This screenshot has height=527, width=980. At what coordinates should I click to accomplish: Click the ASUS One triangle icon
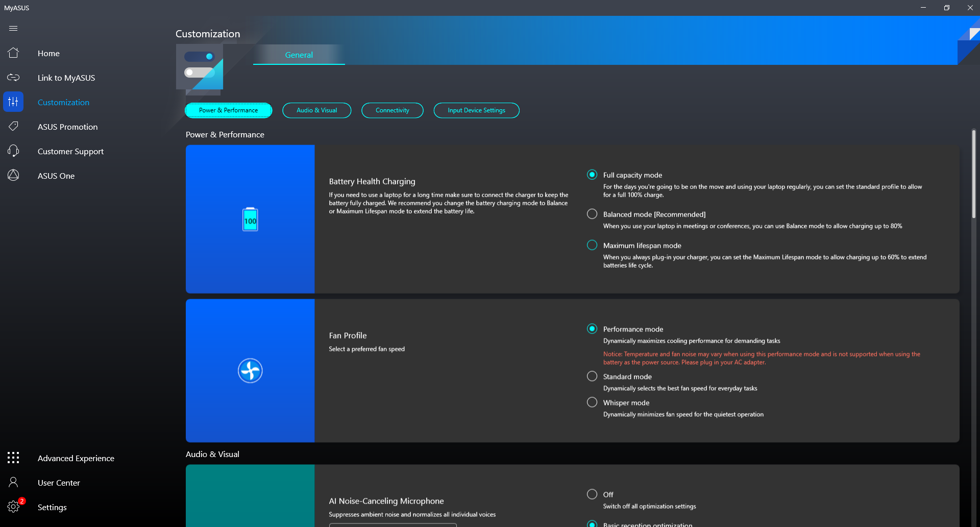coord(13,175)
